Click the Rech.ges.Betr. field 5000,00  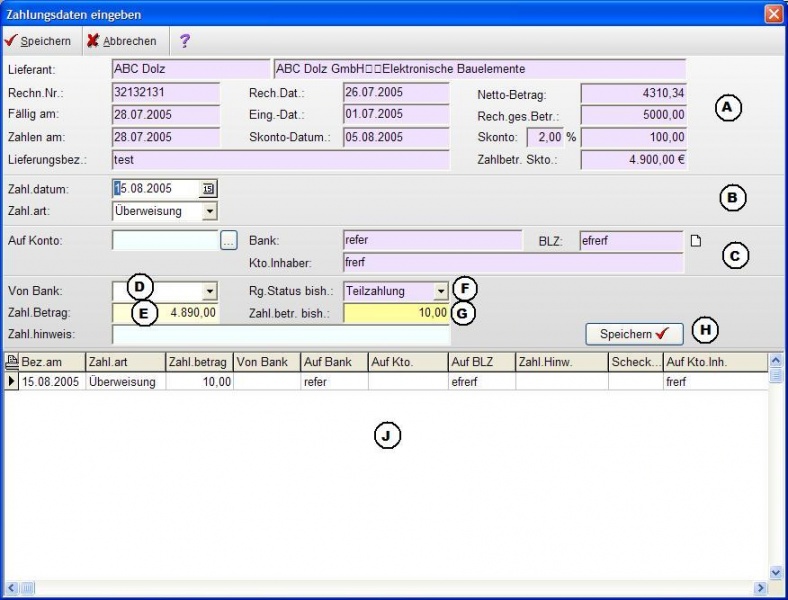tap(633, 115)
